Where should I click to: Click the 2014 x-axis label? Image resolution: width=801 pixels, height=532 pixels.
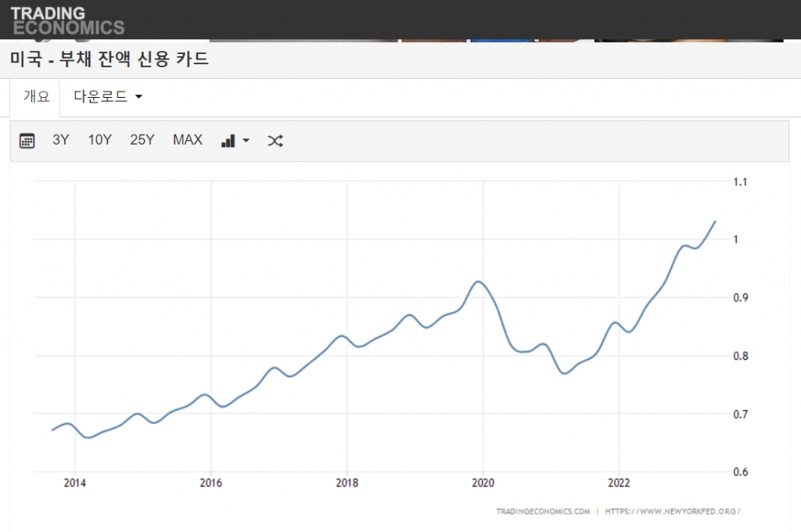(75, 483)
